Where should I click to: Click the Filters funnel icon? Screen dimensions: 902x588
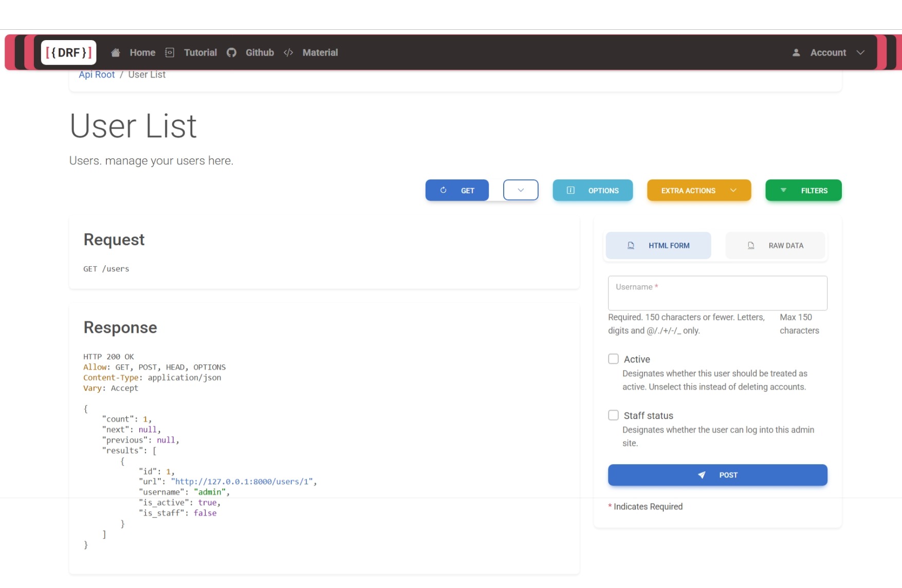(x=783, y=190)
